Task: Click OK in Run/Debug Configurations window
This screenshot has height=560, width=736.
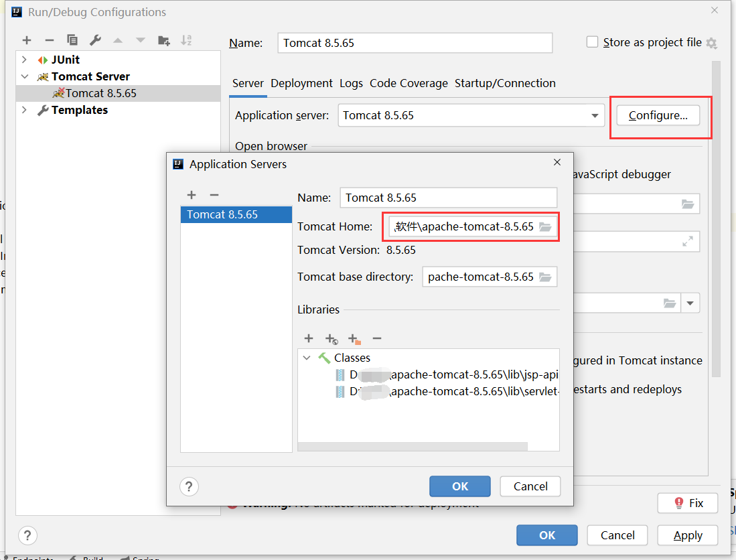Action: tap(547, 535)
